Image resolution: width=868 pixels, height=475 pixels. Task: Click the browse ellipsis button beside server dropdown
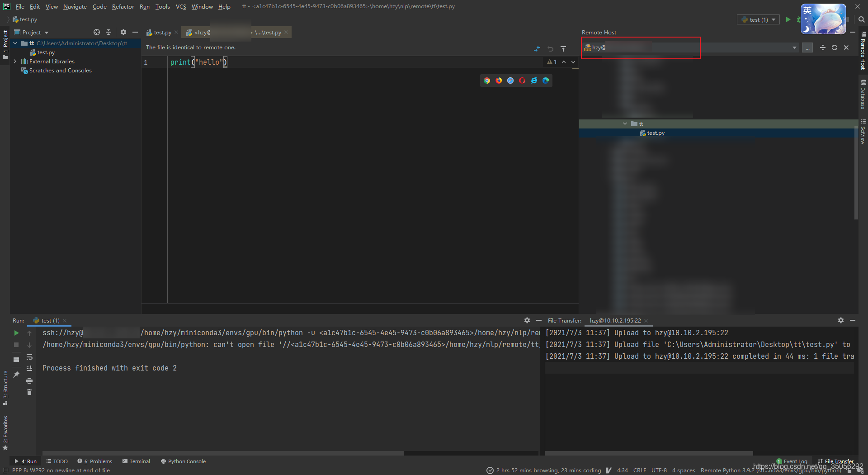click(808, 47)
